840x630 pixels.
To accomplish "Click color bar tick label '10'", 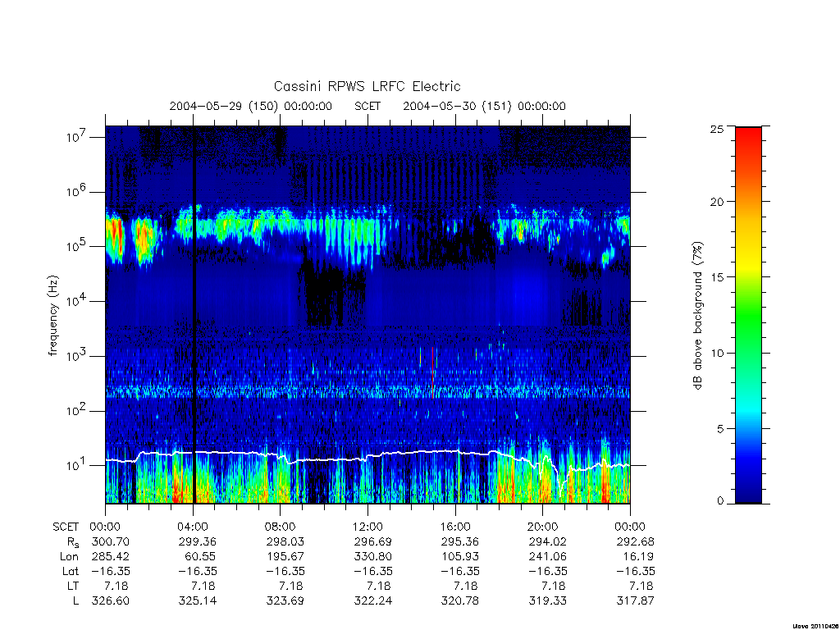I will (717, 353).
